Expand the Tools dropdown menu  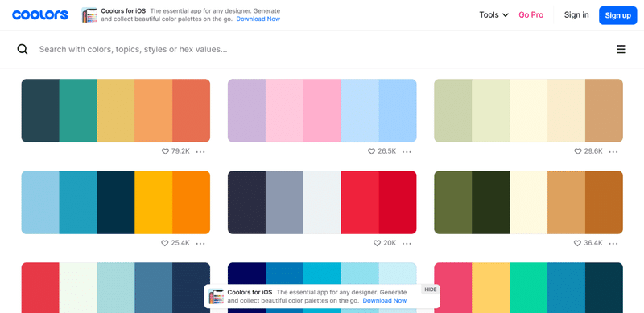coord(493,15)
